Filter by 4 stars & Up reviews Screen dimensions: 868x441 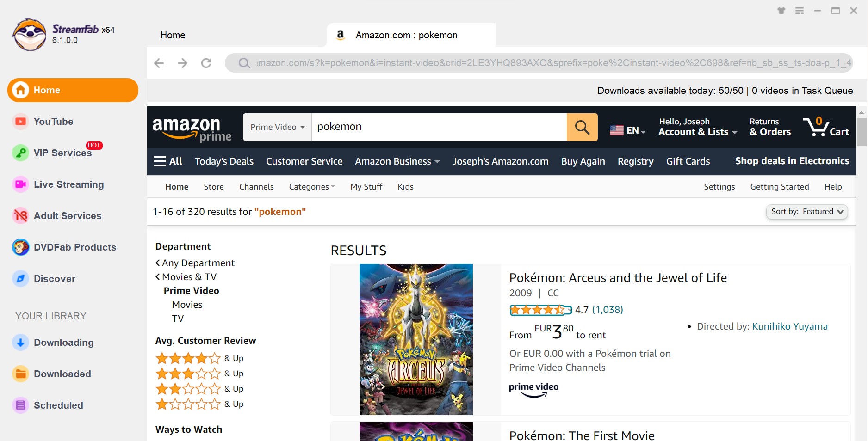[x=199, y=358]
